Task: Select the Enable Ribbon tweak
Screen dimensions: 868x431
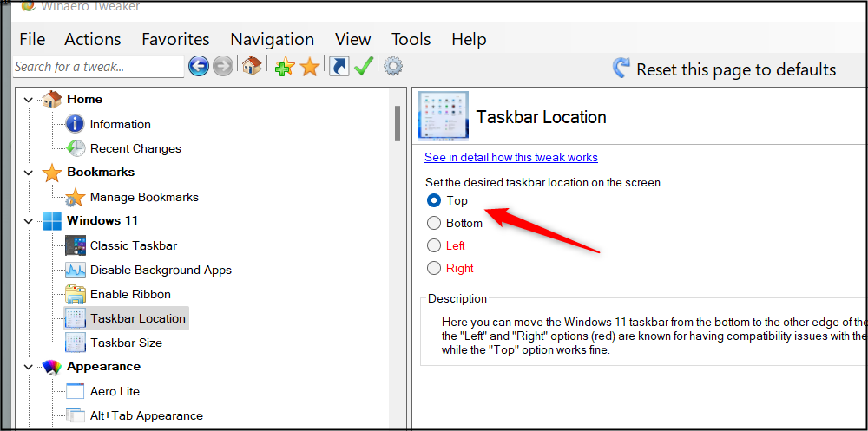Action: click(x=130, y=294)
